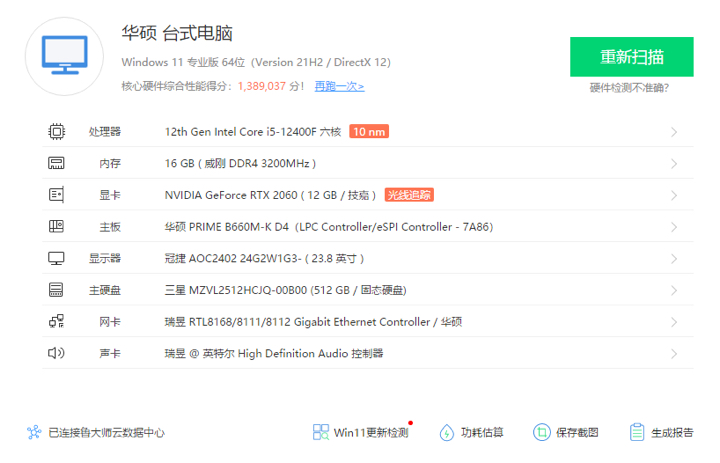Click the graphics card icon

(x=56, y=195)
